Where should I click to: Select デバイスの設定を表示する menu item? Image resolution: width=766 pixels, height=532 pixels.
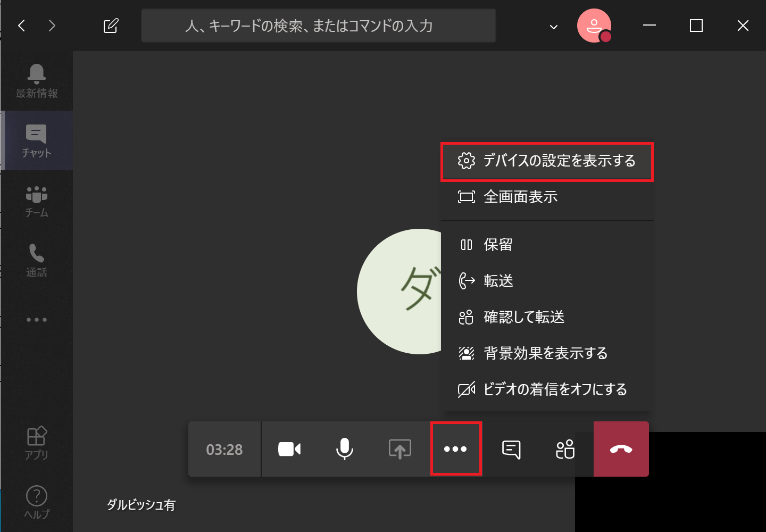pos(547,161)
